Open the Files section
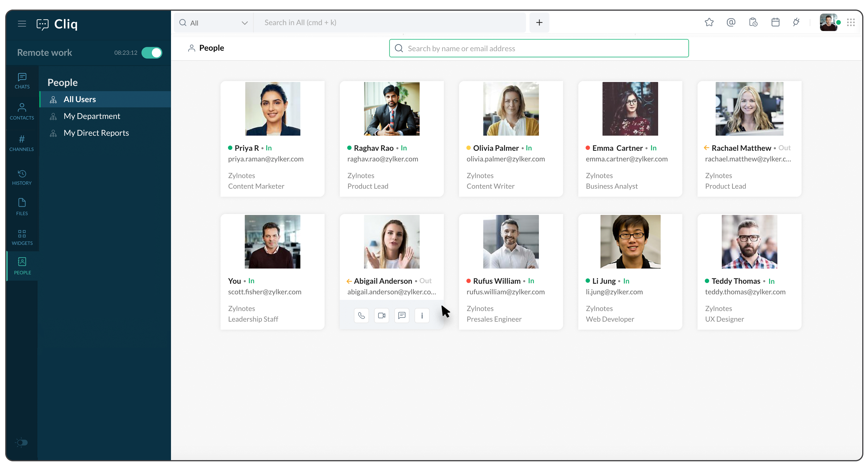Image resolution: width=868 pixels, height=472 pixels. [22, 207]
